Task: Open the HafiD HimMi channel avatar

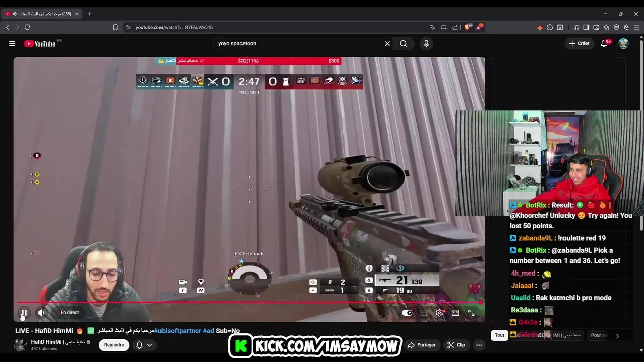Action: 20,345
